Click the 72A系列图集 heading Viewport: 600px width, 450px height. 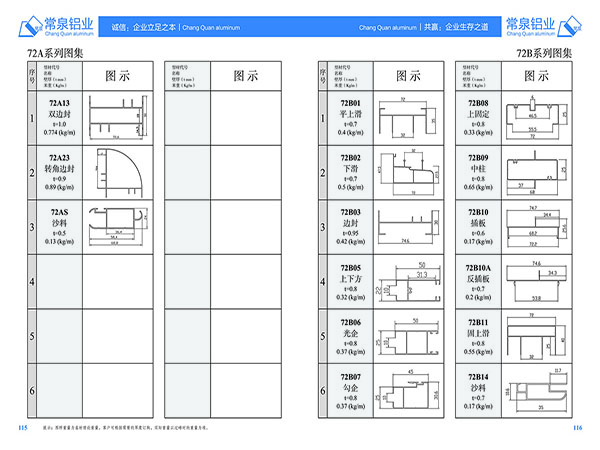[x=55, y=53]
